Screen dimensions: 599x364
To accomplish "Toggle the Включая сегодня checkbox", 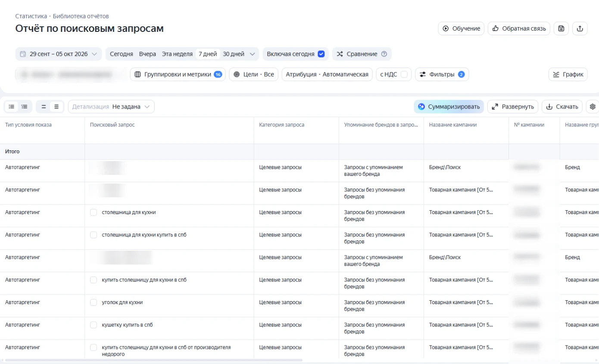I will click(321, 54).
